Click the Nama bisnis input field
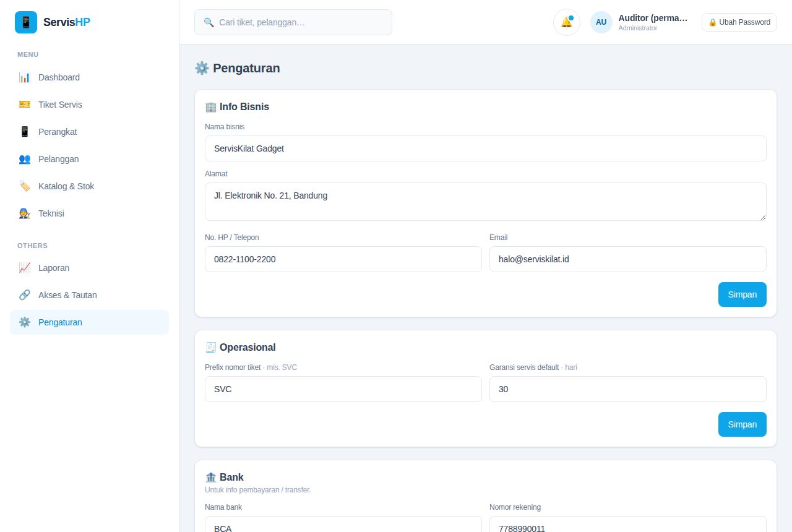This screenshot has height=532, width=792. [x=486, y=148]
